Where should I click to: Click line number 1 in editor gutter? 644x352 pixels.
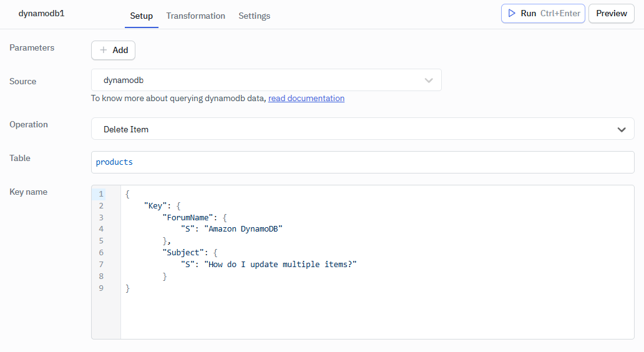click(100, 194)
